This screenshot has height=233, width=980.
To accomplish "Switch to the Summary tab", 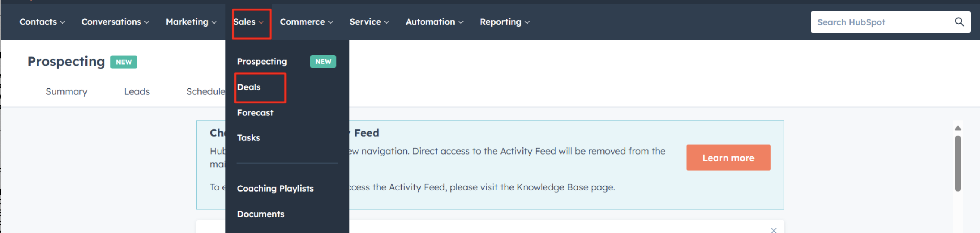I will coord(66,92).
